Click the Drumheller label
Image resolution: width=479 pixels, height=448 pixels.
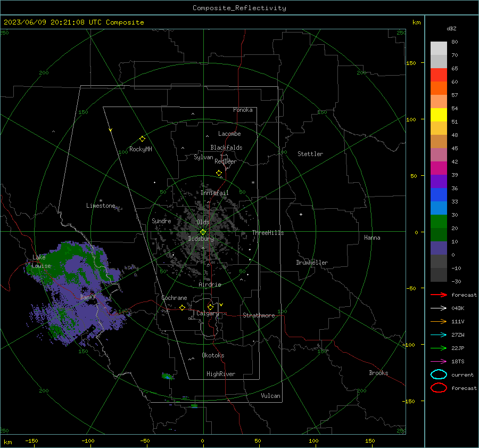pos(312,263)
